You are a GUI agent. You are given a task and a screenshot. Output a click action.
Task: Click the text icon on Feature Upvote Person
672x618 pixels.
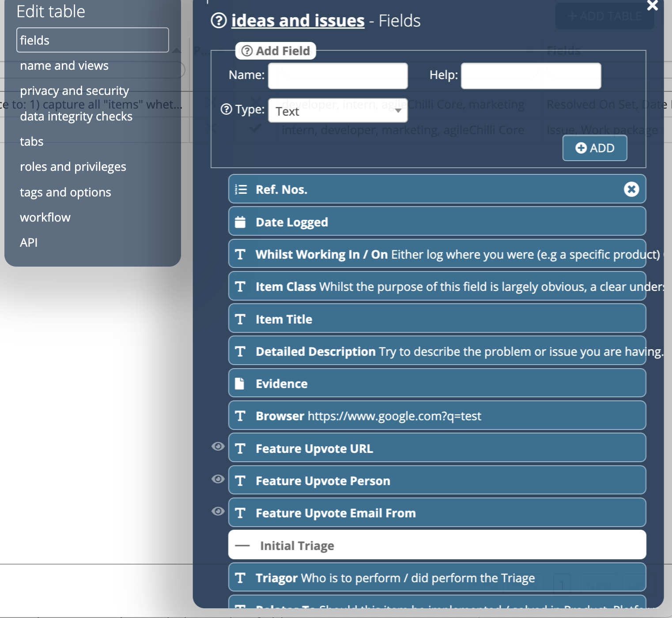coord(240,481)
